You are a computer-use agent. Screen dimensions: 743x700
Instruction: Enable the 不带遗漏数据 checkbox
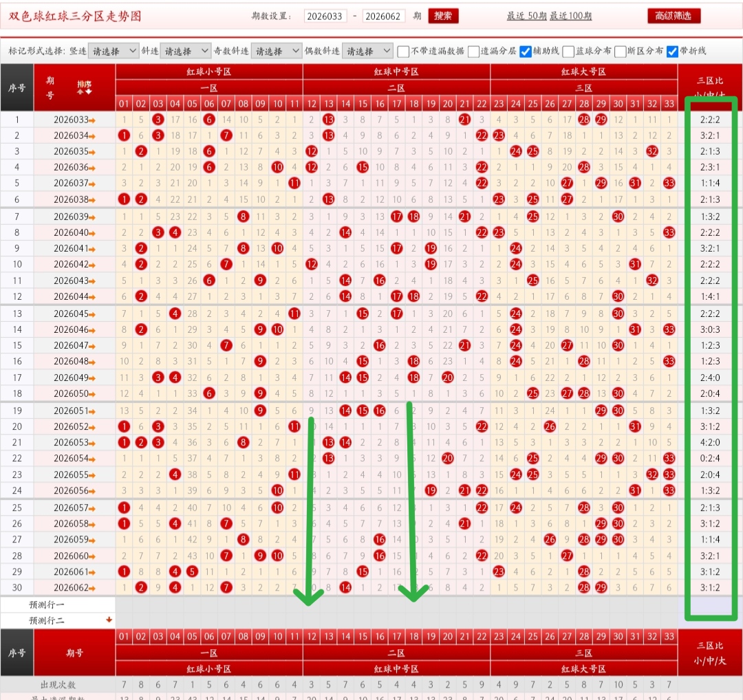(403, 51)
